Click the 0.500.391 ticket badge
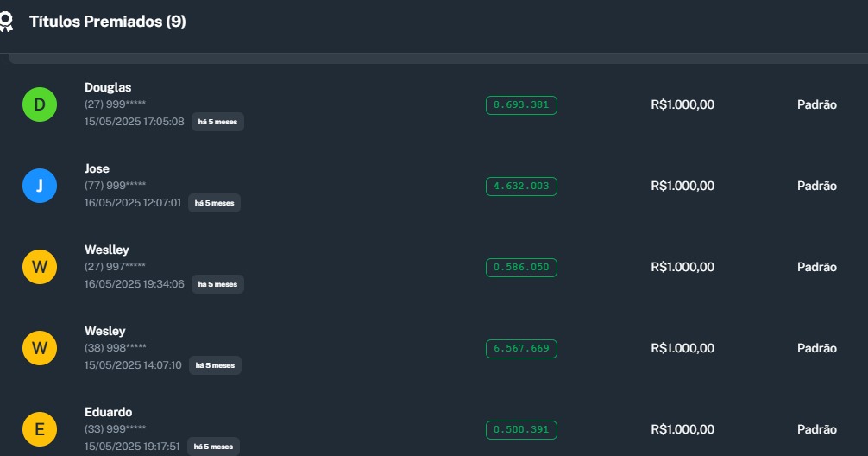The height and width of the screenshot is (456, 868). [521, 430]
